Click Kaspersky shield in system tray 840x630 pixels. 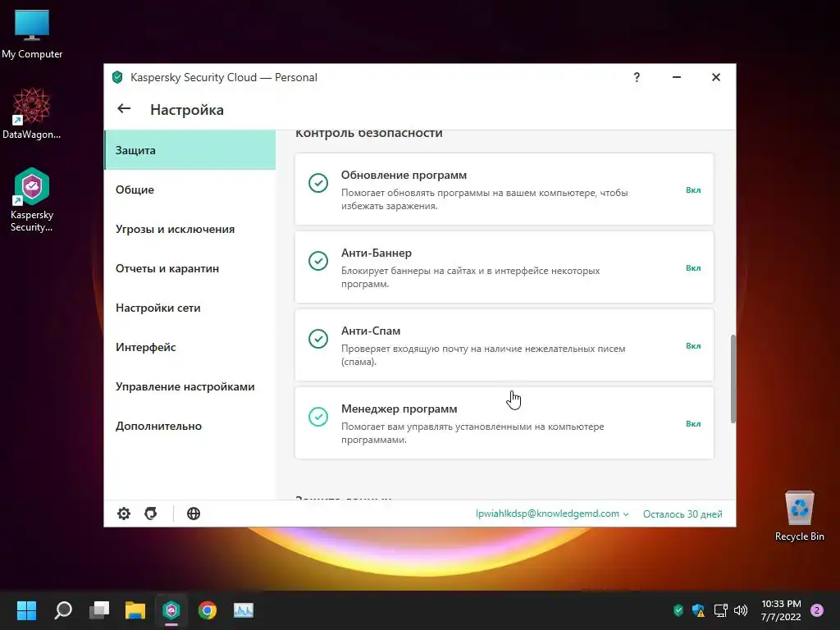click(678, 609)
